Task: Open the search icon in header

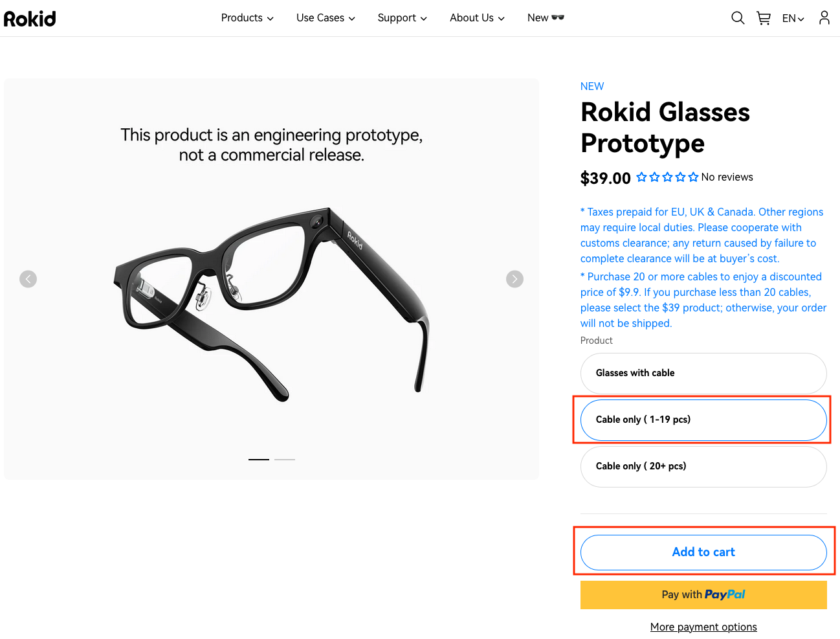Action: tap(738, 18)
